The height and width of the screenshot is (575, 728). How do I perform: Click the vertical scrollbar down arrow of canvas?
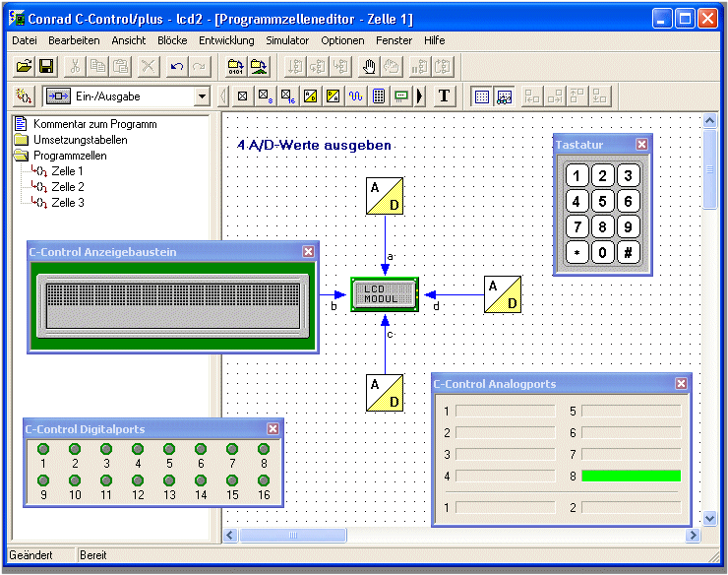[709, 518]
